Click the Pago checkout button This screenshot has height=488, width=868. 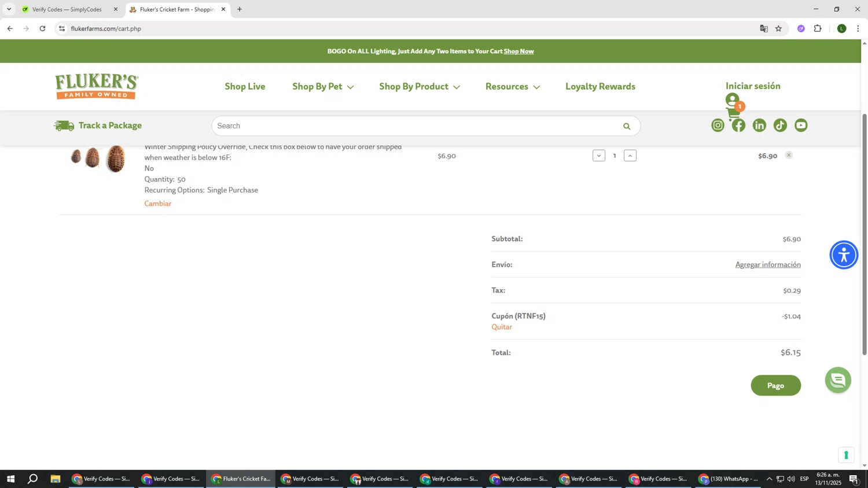pos(775,386)
